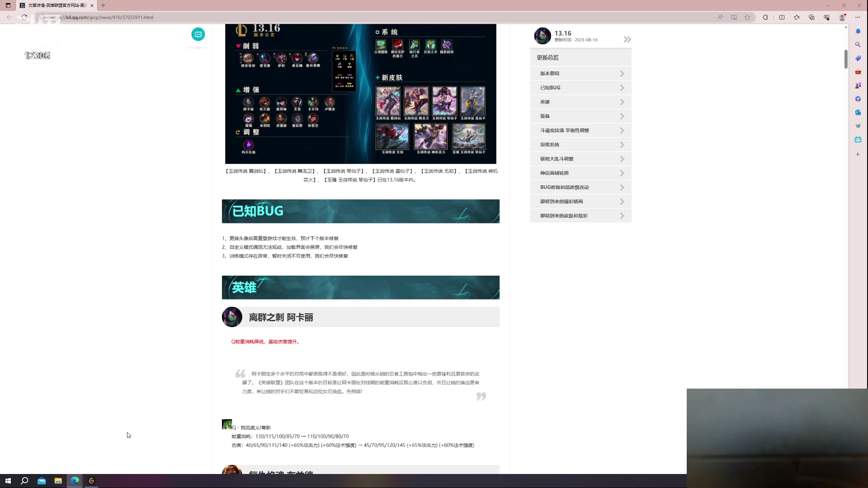868x488 pixels.
Task: Open a new browser tab
Action: [x=103, y=5]
